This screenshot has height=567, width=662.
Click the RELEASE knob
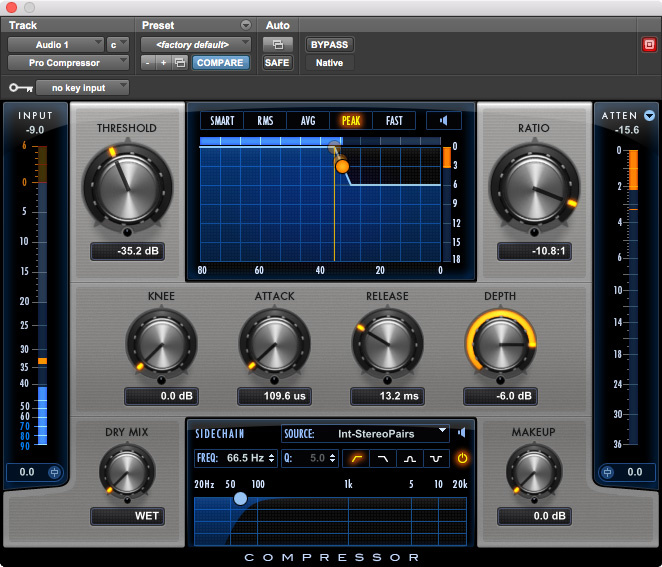click(x=388, y=344)
